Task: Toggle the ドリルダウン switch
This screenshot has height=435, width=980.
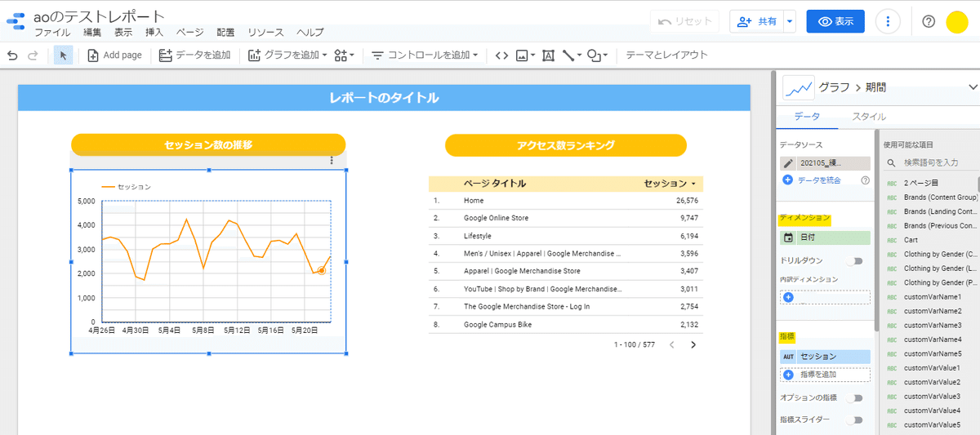Action: [855, 260]
